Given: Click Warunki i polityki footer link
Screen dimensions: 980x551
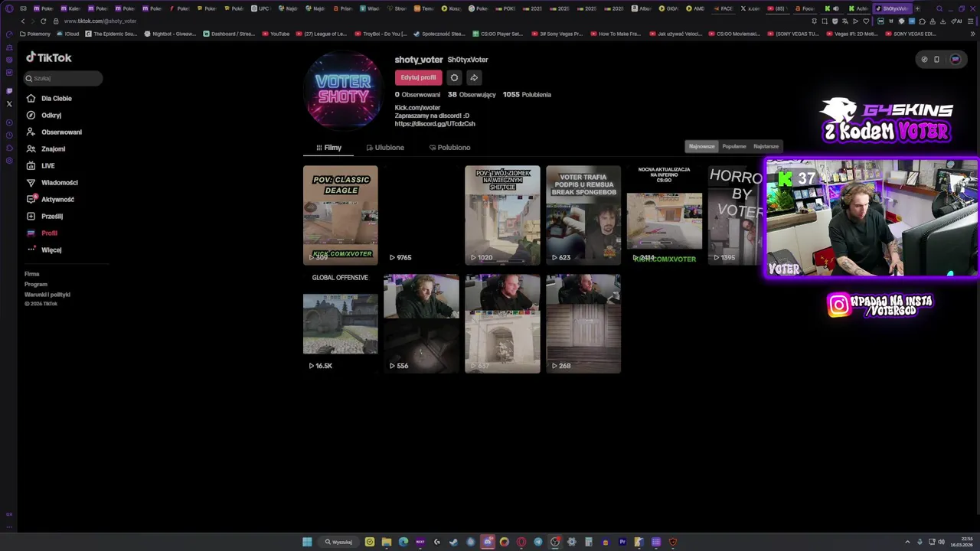Looking at the screenshot, I should click(47, 295).
